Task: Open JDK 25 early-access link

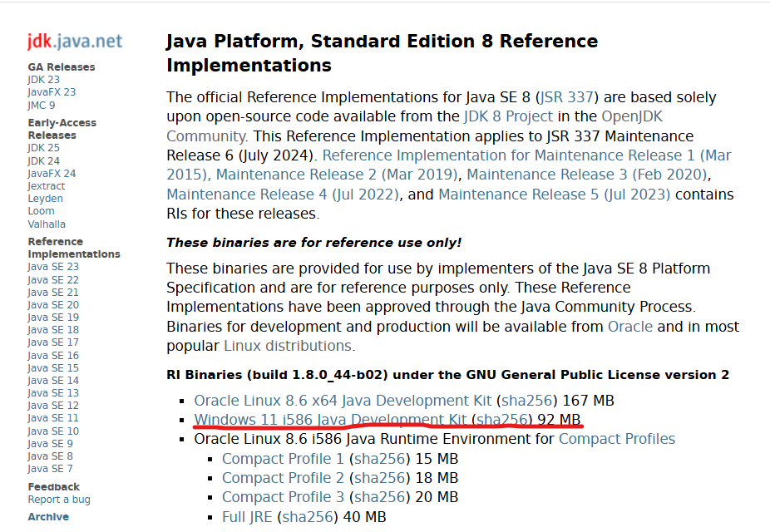Action: click(x=44, y=148)
